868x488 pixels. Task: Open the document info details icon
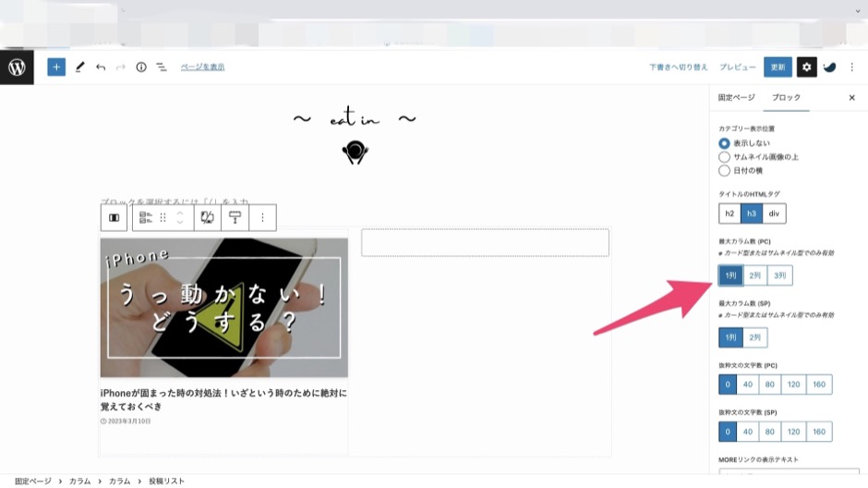coord(141,67)
